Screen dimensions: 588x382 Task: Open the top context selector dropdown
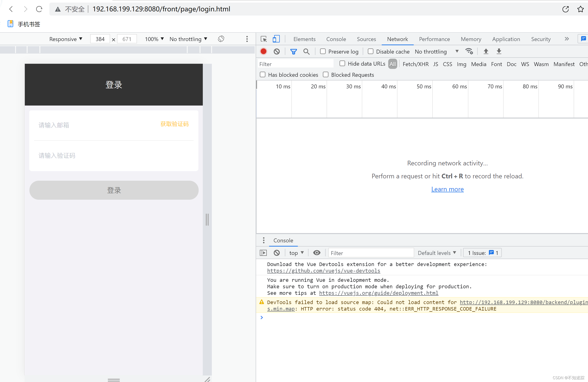click(296, 253)
